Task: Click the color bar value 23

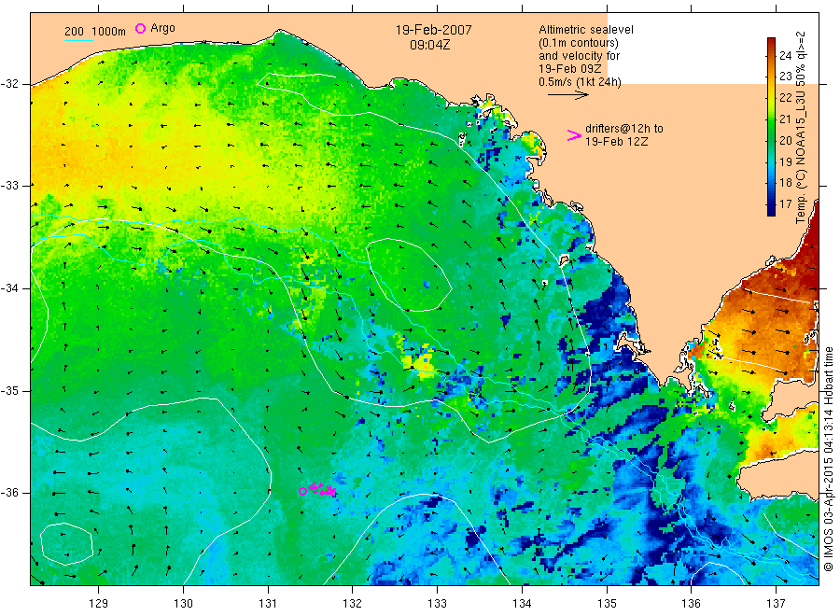Action: coord(785,77)
